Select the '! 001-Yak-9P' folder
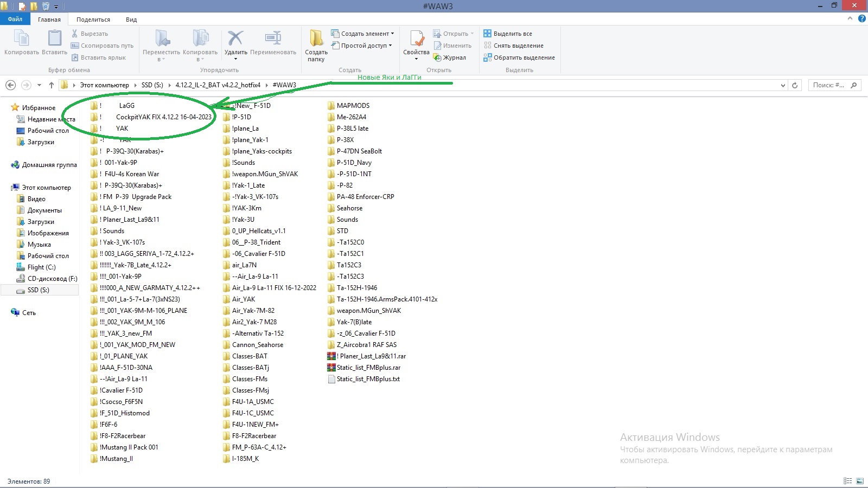Viewport: 868px width, 488px height. point(114,163)
